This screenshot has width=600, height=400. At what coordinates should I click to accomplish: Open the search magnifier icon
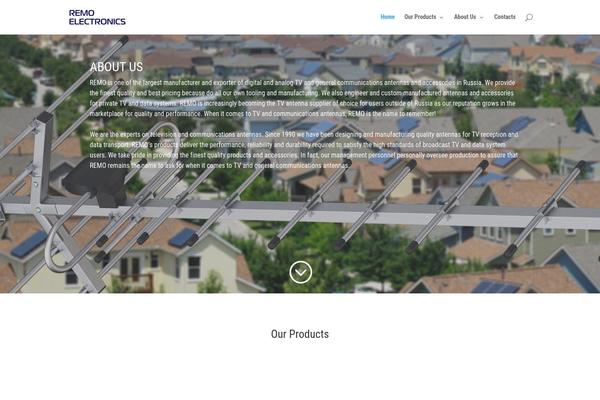pyautogui.click(x=528, y=17)
